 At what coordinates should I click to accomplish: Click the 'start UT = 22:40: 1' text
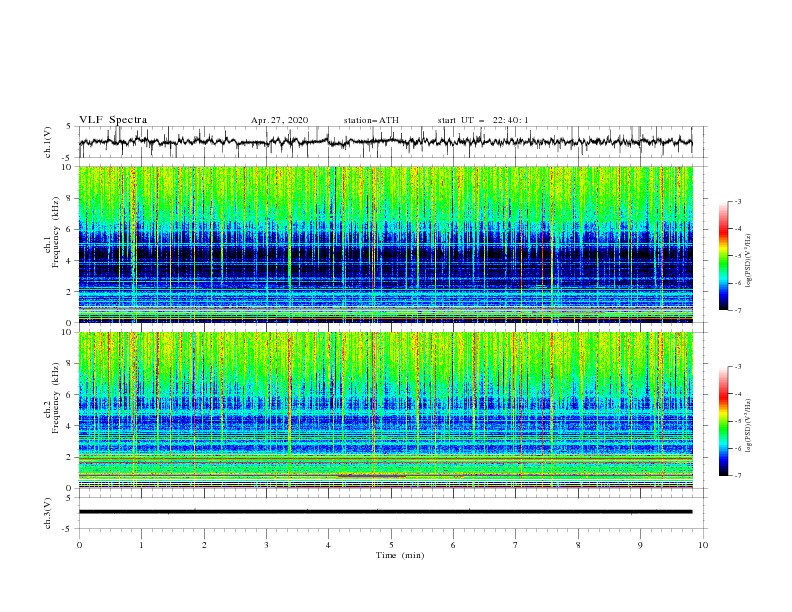[483, 120]
